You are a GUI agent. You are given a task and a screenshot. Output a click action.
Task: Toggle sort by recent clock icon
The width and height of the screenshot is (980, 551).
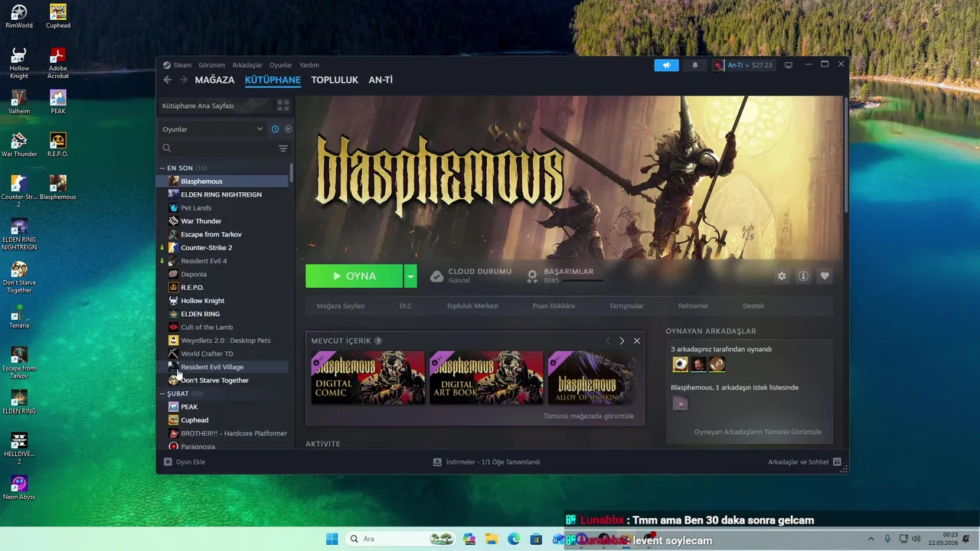tap(276, 129)
